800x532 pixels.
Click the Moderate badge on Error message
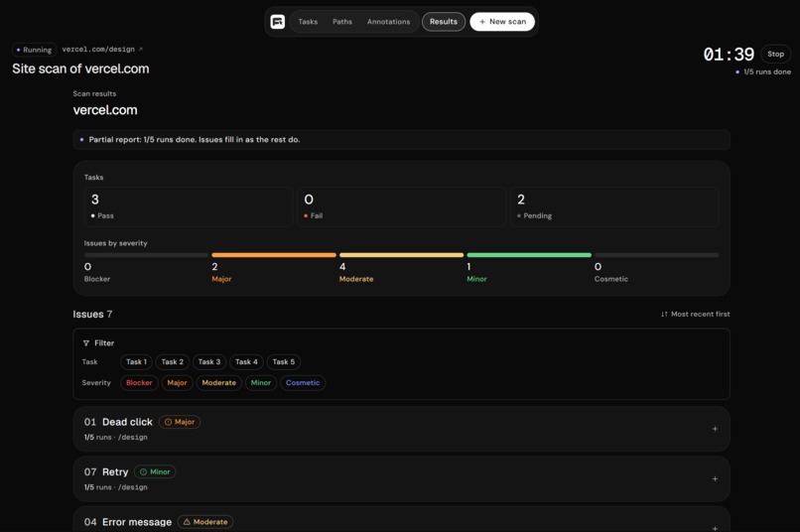(x=205, y=522)
